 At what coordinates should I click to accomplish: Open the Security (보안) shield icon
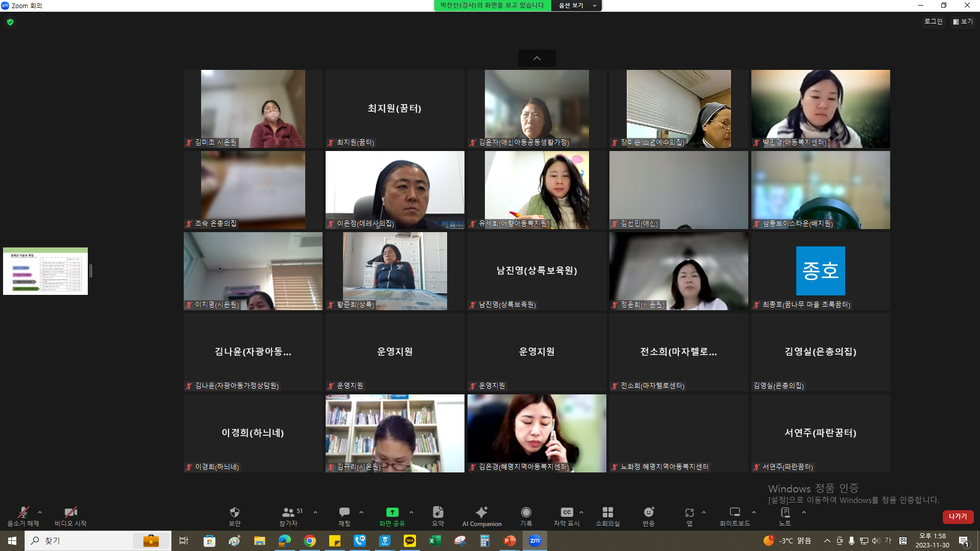(234, 512)
